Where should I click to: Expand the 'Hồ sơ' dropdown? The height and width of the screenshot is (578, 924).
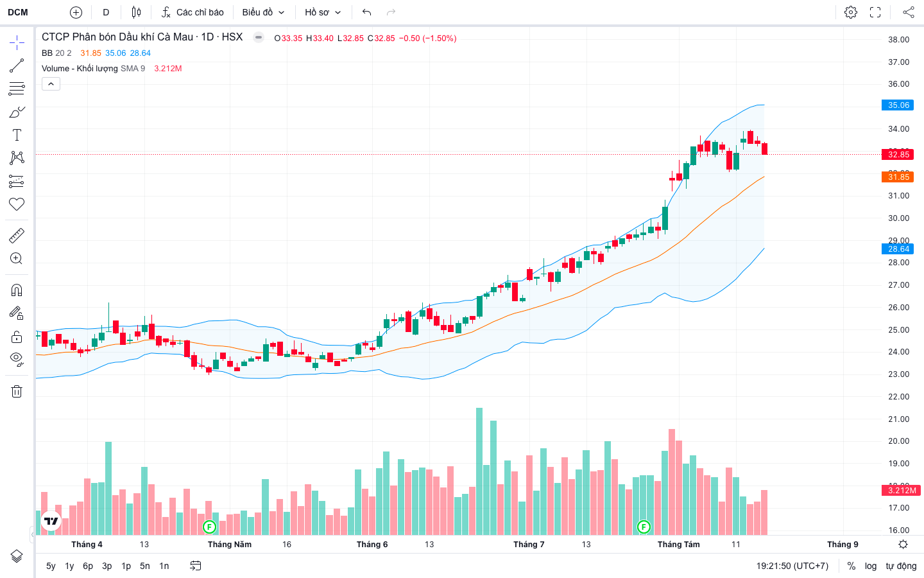[x=323, y=12]
